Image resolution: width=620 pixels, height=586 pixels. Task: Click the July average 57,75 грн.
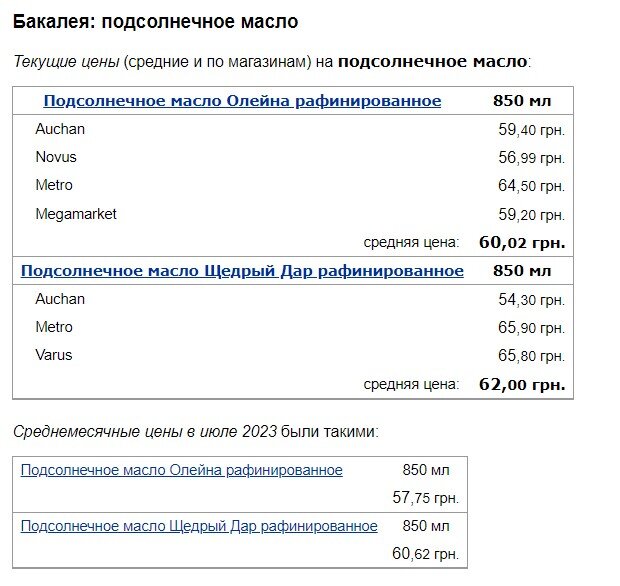(x=425, y=498)
